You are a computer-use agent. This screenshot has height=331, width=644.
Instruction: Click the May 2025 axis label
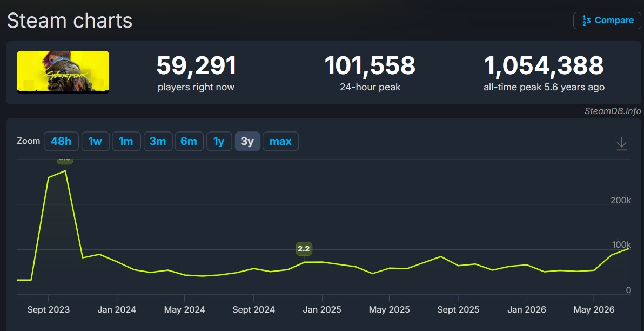(x=390, y=309)
